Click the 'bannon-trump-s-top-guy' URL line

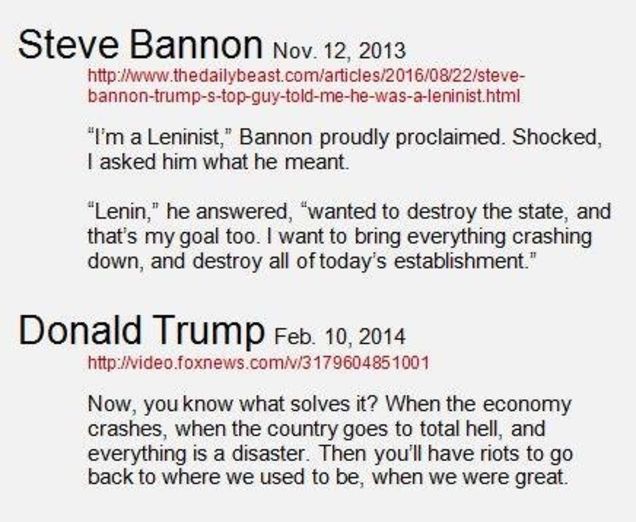[303, 96]
